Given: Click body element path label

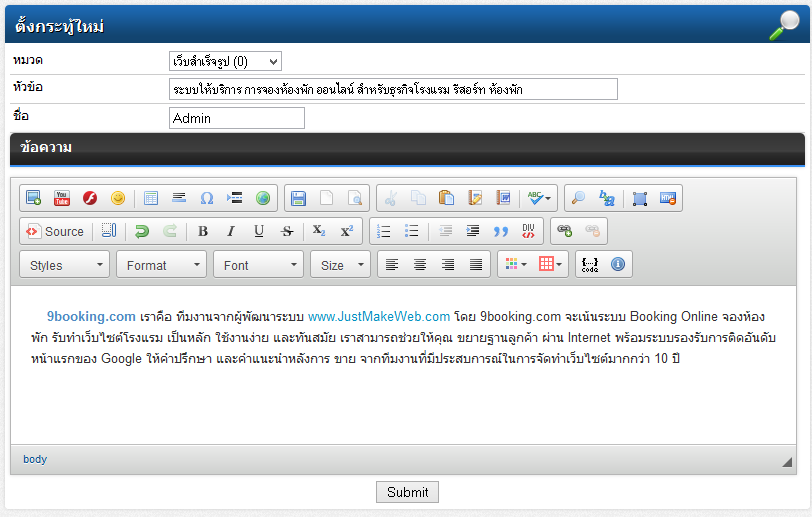Looking at the screenshot, I should coord(35,459).
